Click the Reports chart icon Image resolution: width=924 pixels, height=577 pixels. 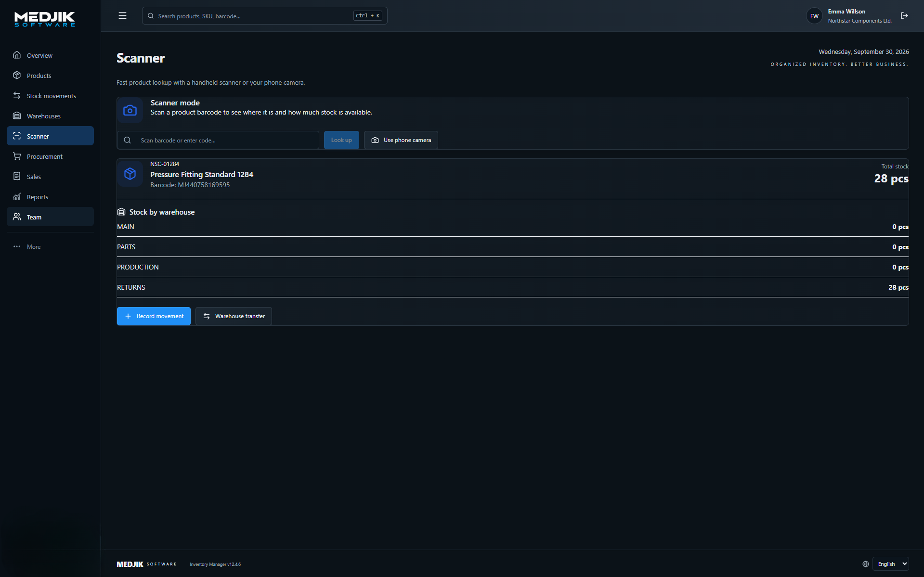click(x=17, y=197)
